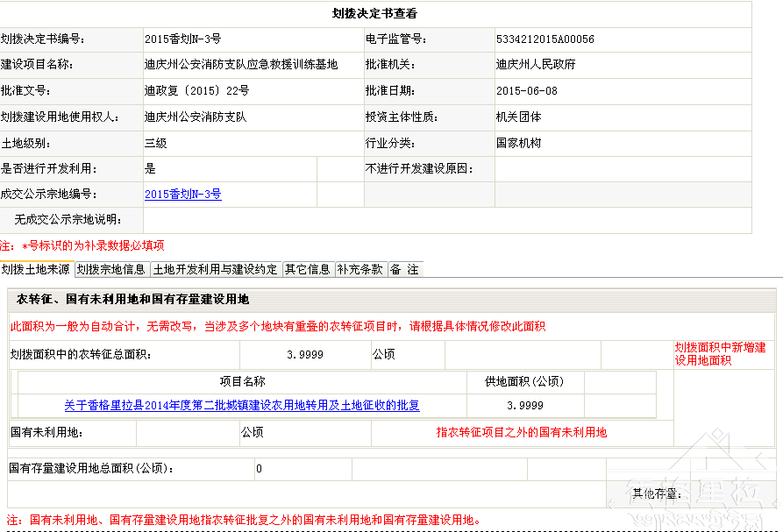Open the 2015香划N-3号 parcel link
The height and width of the screenshot is (532, 783).
pyautogui.click(x=182, y=195)
